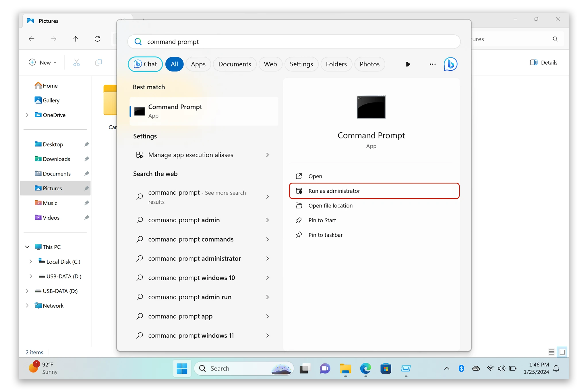Click the filter scroll-right arrow icon

coord(408,64)
